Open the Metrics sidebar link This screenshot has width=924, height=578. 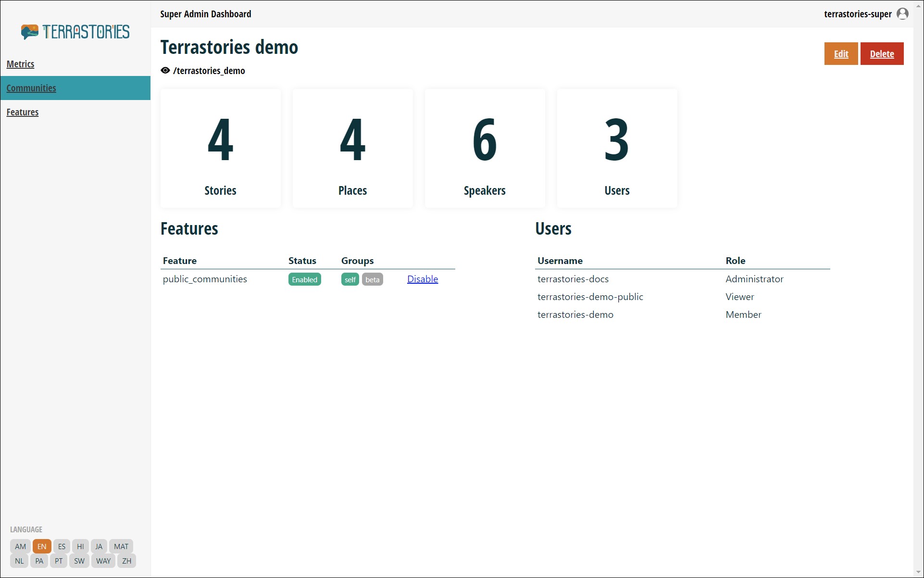[20, 64]
